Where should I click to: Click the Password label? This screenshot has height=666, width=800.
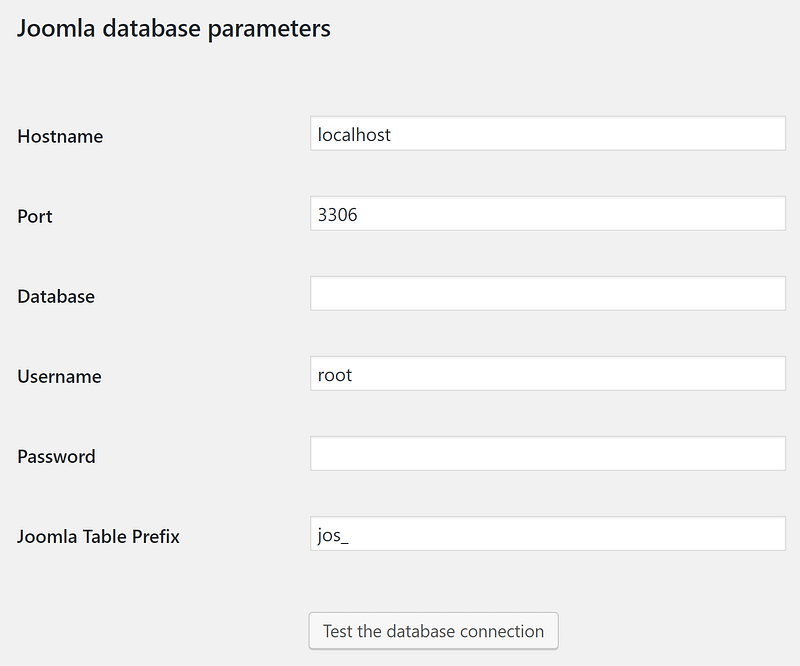pos(56,456)
